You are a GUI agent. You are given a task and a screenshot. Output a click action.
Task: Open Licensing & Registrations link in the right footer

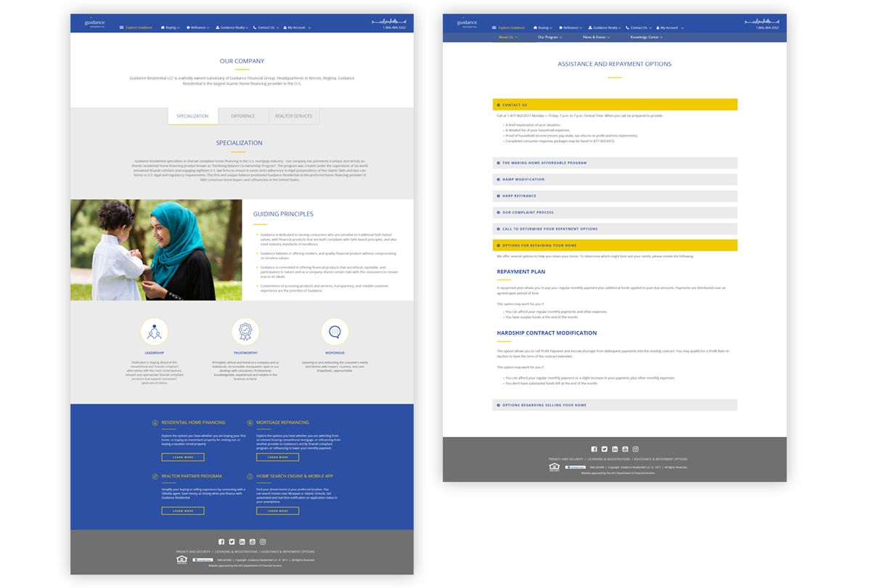point(609,459)
